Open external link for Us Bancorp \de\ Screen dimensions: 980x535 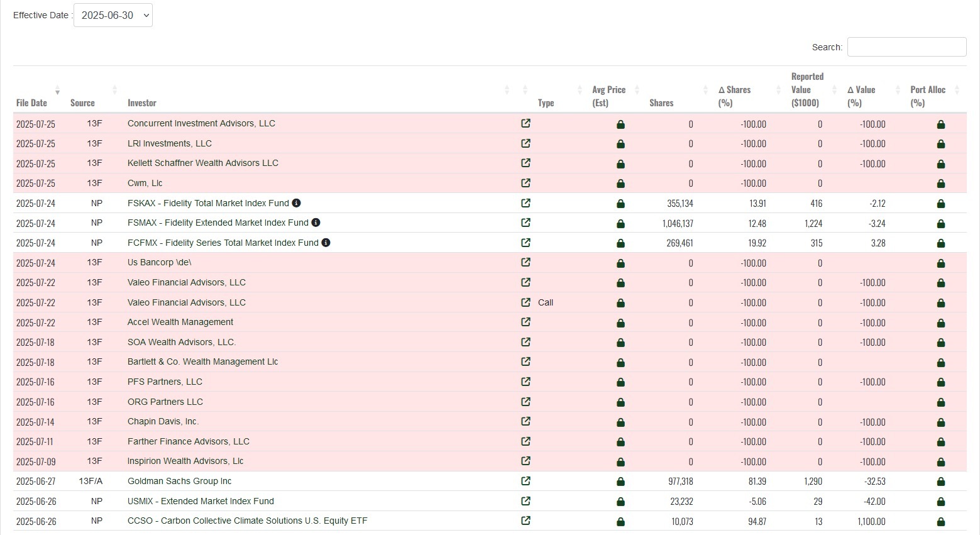(x=526, y=262)
